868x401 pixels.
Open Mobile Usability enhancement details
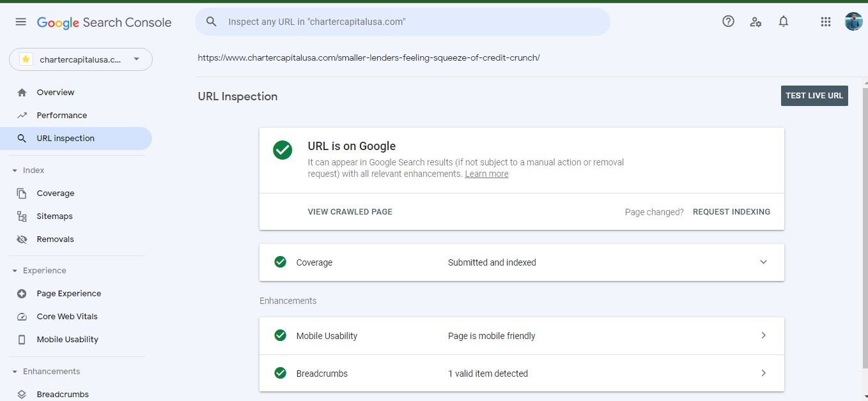pos(763,336)
